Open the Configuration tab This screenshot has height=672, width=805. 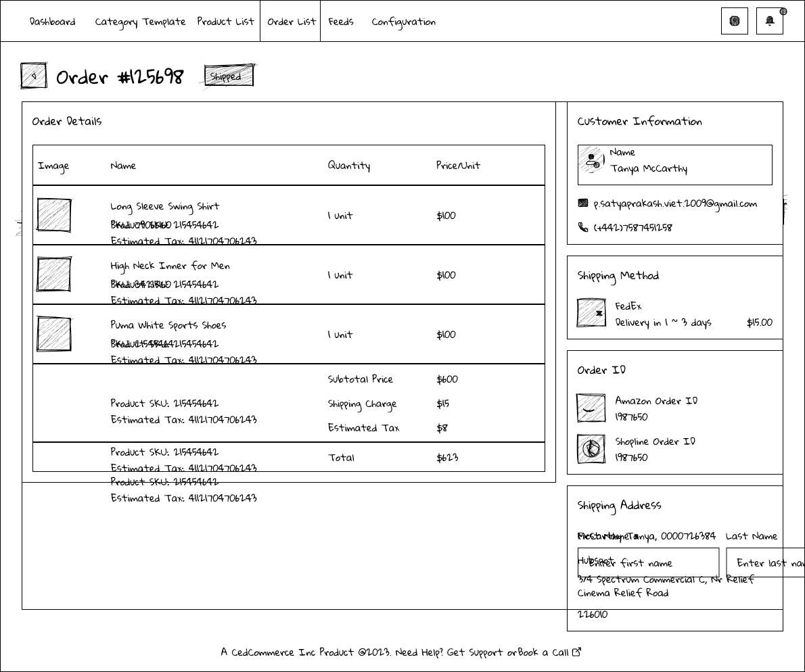point(404,22)
